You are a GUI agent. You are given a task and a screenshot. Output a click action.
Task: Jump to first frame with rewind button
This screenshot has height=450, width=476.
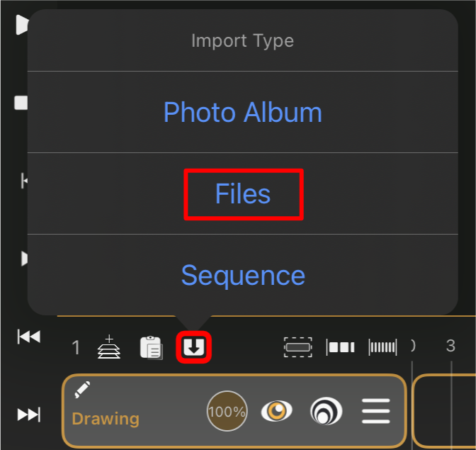(29, 337)
